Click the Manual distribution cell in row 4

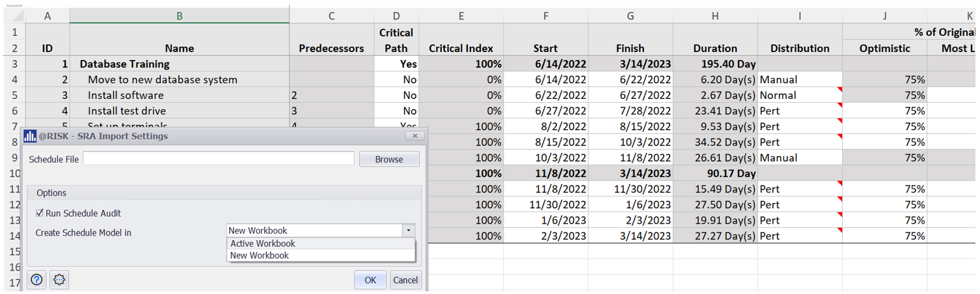799,79
